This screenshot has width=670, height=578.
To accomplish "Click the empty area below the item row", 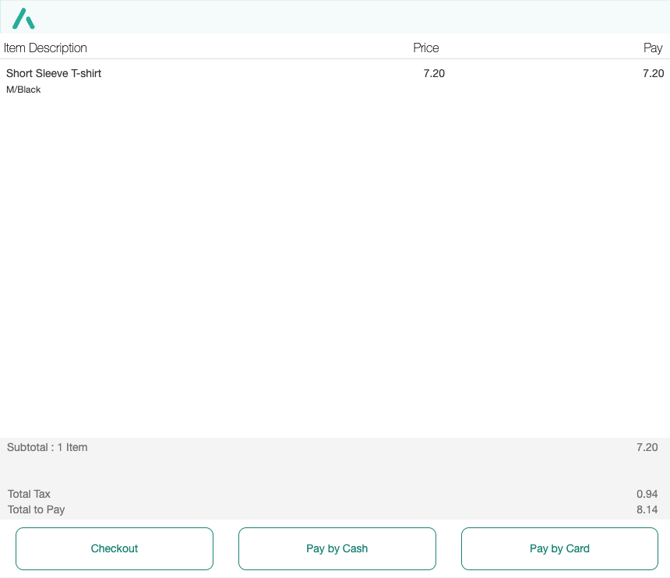I will click(335, 260).
